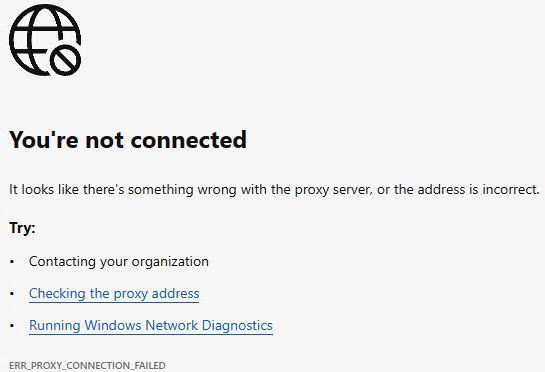545x372 pixels.
Task: Click the word Windows in the diagnostics link
Action: [113, 325]
